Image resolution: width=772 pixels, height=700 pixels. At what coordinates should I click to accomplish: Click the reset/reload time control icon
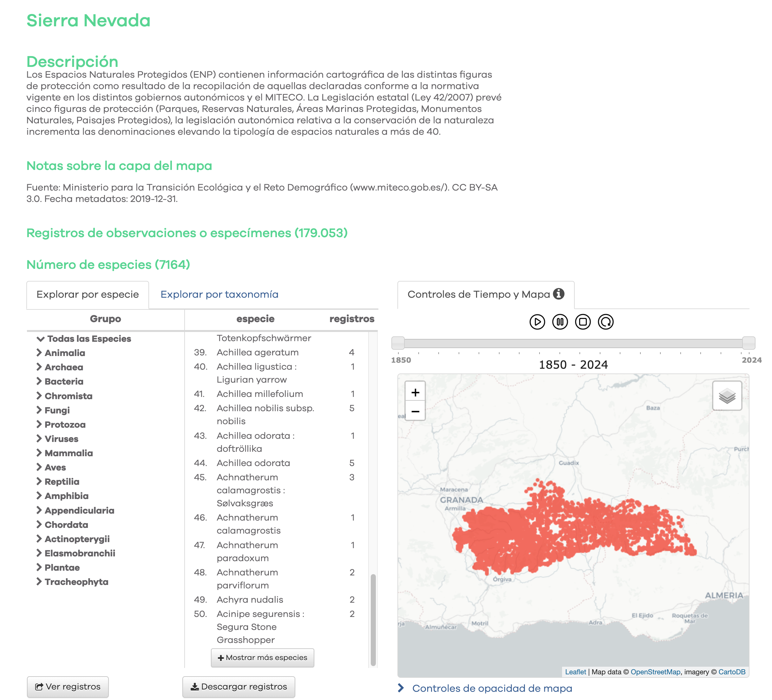pyautogui.click(x=605, y=322)
